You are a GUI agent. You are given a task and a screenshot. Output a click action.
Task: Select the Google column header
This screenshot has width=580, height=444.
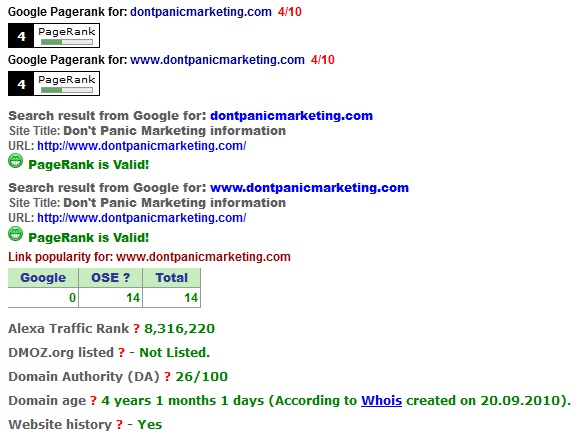pyautogui.click(x=43, y=278)
